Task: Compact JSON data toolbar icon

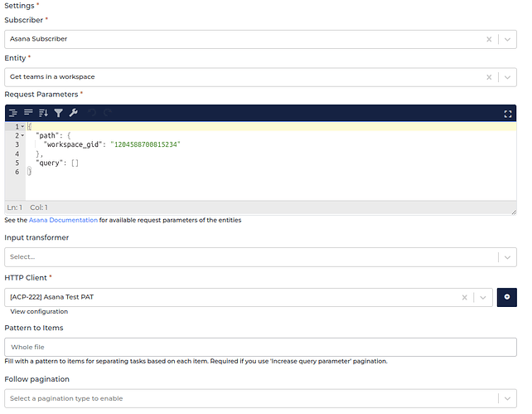Action: click(x=28, y=113)
